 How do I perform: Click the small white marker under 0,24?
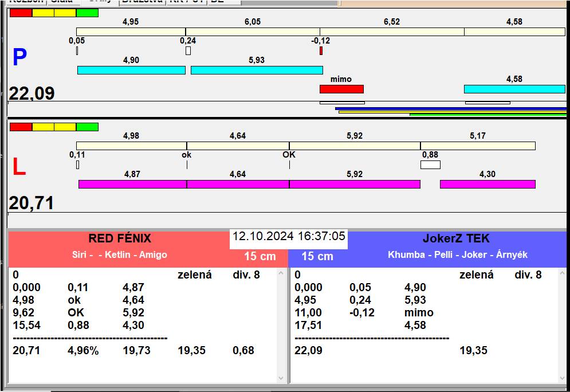pos(188,50)
